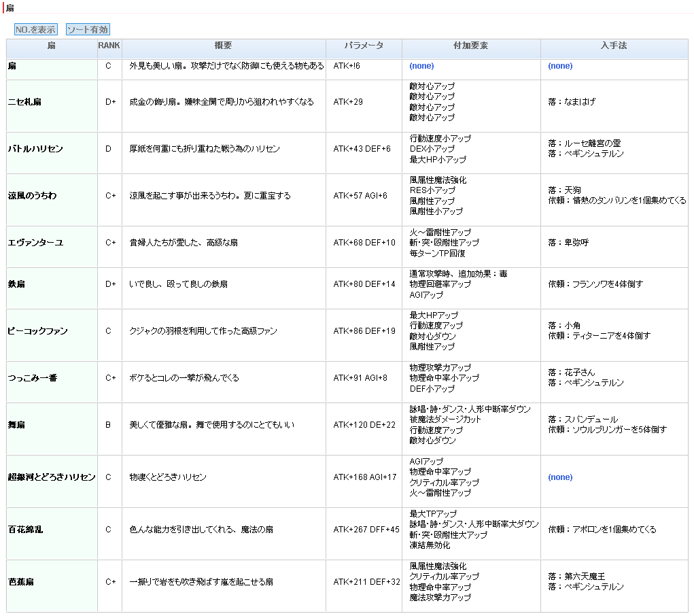Click the 扇 column header

[x=52, y=46]
